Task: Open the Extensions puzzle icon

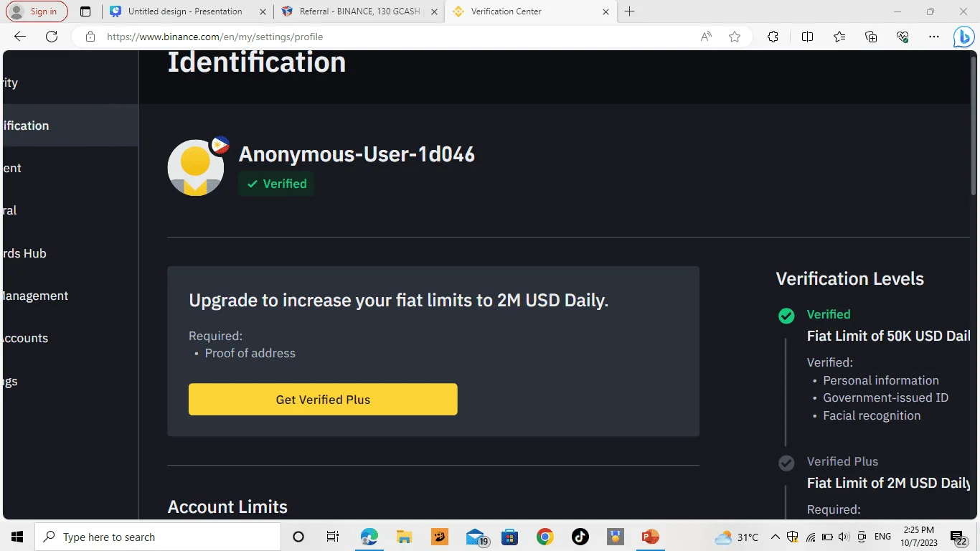Action: pos(773,37)
